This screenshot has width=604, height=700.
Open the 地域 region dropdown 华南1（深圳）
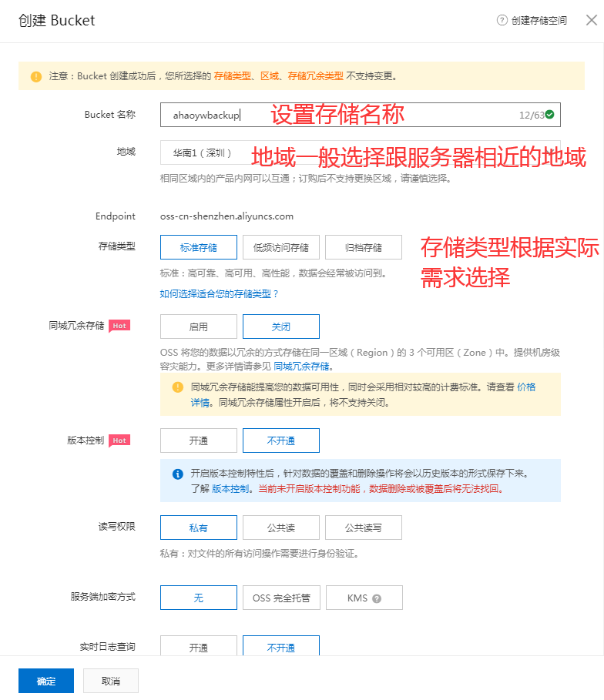203,153
